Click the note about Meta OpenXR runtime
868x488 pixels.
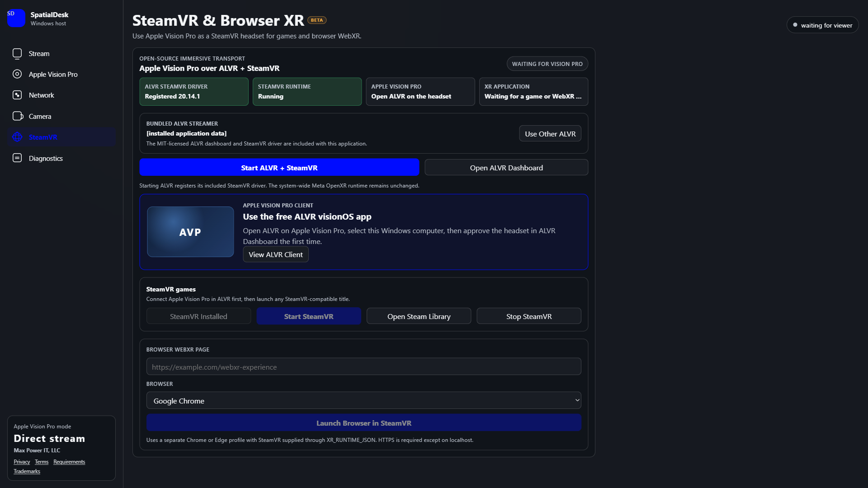click(x=279, y=186)
